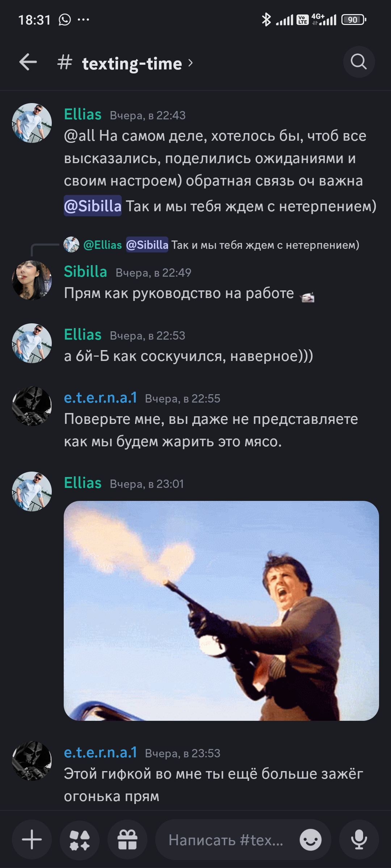Open search with the magnifier icon
The image size is (391, 868).
(x=359, y=62)
